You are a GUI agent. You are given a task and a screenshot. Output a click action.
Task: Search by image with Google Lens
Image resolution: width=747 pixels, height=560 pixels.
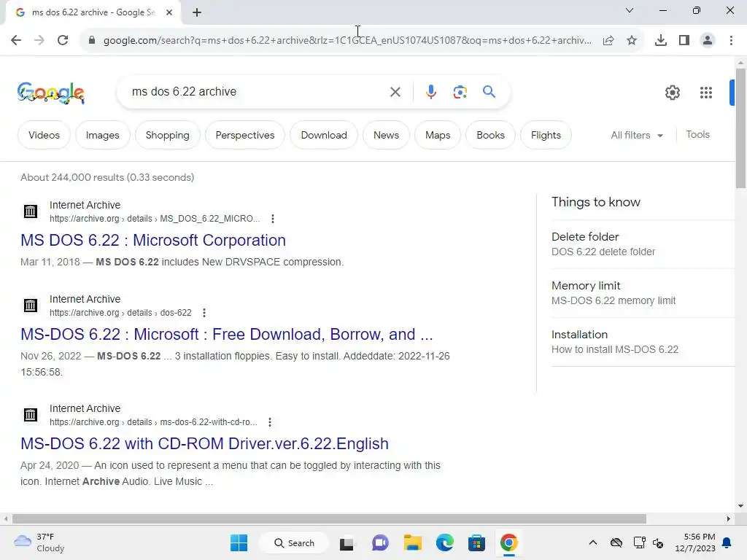[460, 92]
